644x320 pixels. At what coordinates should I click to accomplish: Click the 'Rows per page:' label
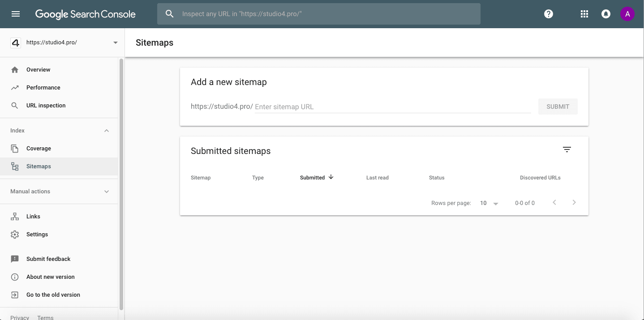[x=451, y=203]
